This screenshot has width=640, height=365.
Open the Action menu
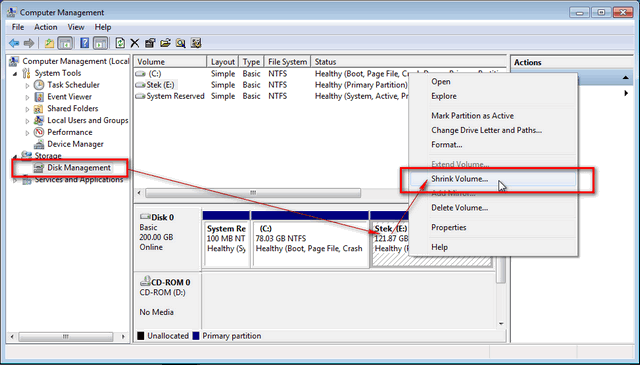pos(46,27)
